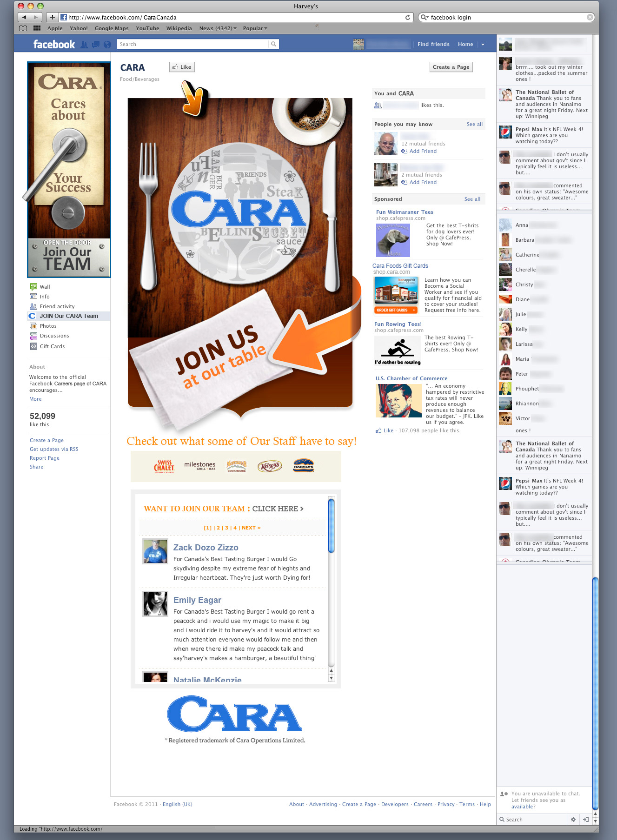Open Get updates via RSS
617x840 pixels.
click(x=54, y=449)
